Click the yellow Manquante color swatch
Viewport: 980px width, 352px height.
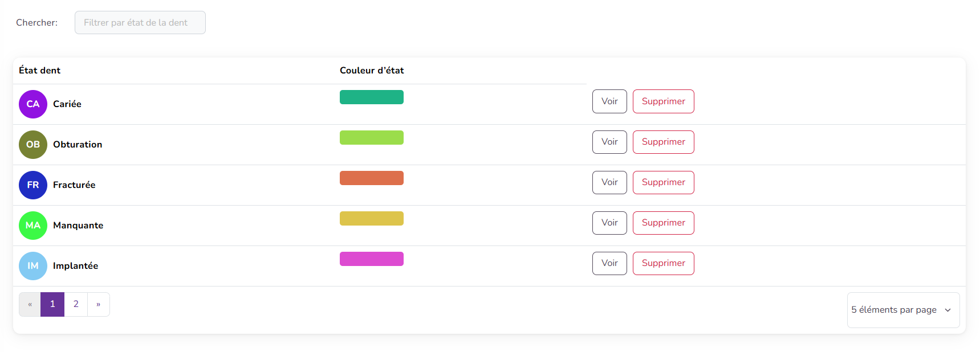click(371, 219)
